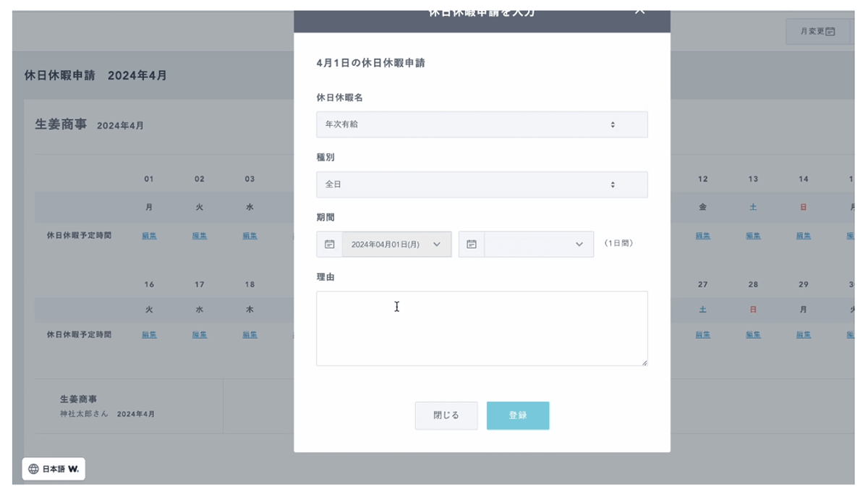
Task: Click the 編集 link under day 17
Action: [200, 335]
